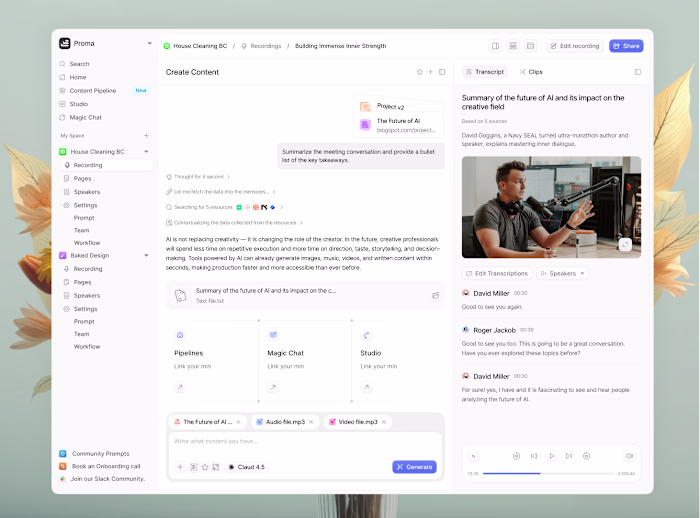
Task: Go to next track in player
Action: pyautogui.click(x=569, y=456)
